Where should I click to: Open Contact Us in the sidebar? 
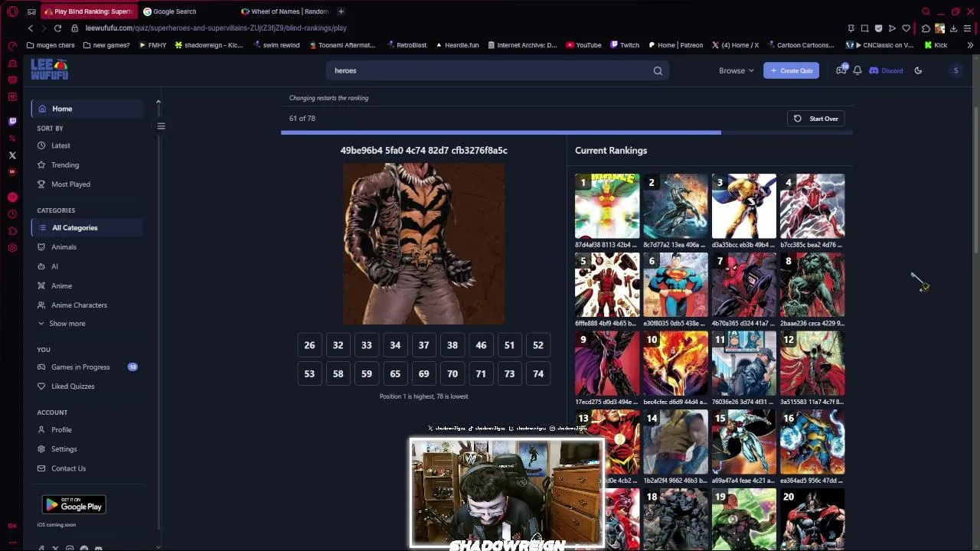coord(68,468)
